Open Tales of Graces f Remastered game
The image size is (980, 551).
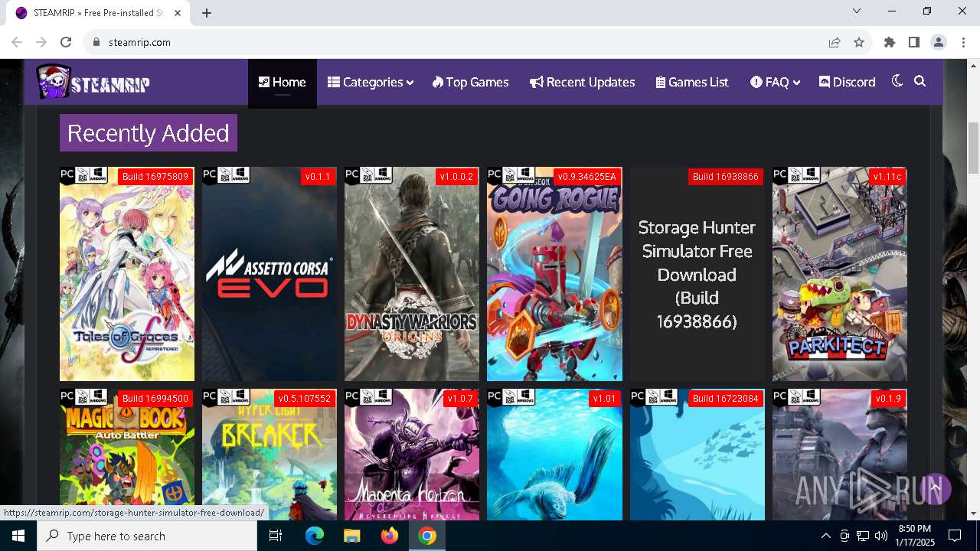point(127,274)
